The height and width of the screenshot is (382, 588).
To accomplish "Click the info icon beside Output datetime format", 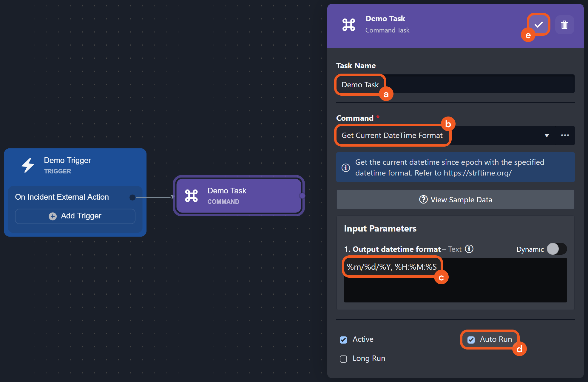I will [x=469, y=249].
